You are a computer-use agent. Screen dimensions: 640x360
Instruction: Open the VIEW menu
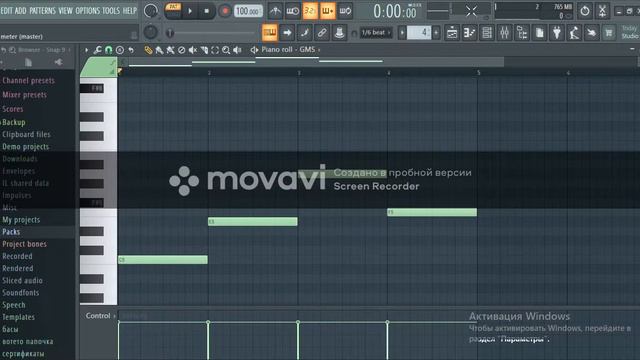coord(65,11)
